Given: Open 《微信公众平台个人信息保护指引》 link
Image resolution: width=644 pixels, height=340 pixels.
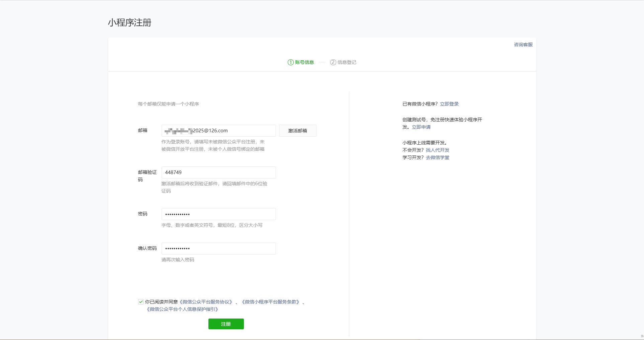Looking at the screenshot, I should [x=182, y=309].
